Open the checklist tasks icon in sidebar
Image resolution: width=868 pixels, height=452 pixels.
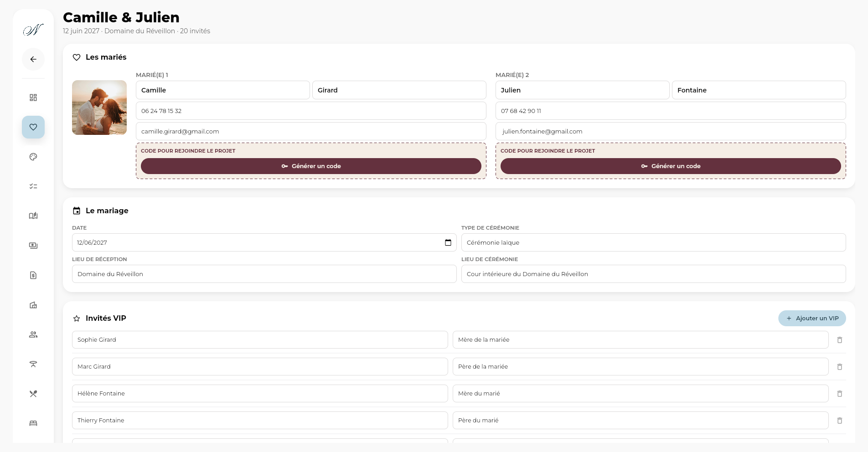(33, 186)
